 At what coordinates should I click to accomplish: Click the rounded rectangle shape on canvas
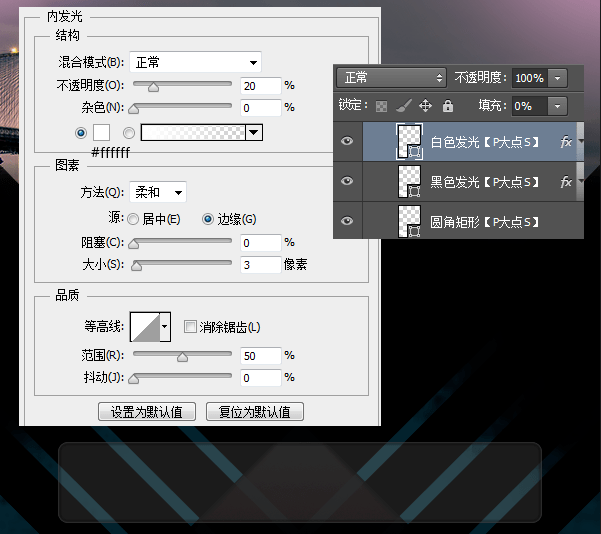coord(300,482)
